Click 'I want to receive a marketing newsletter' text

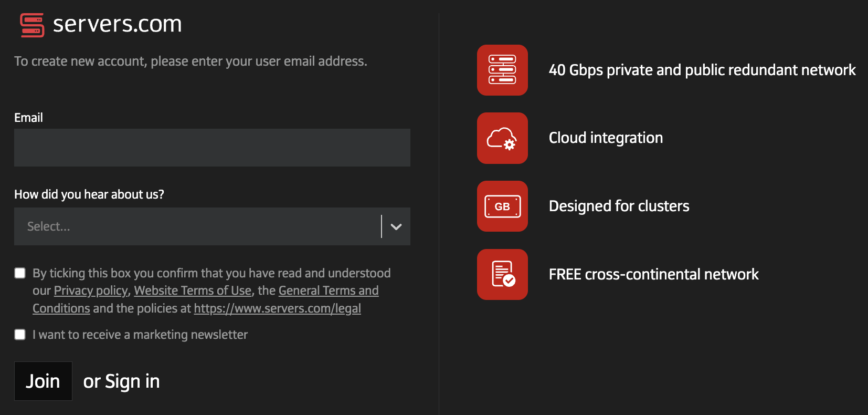tap(140, 335)
